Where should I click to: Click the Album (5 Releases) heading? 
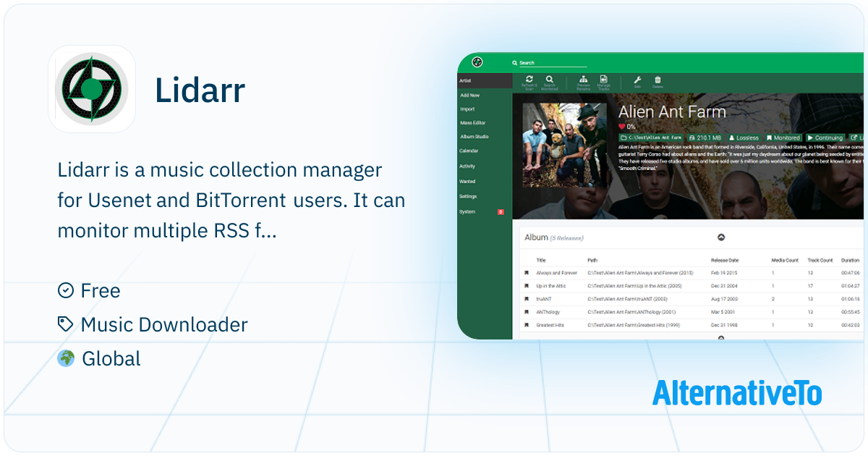tap(554, 237)
